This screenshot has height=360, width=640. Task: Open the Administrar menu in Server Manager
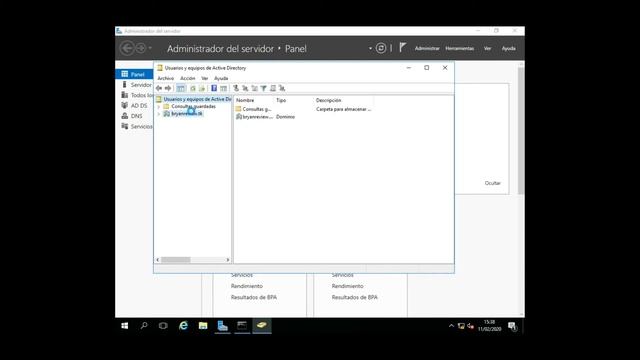(x=427, y=48)
